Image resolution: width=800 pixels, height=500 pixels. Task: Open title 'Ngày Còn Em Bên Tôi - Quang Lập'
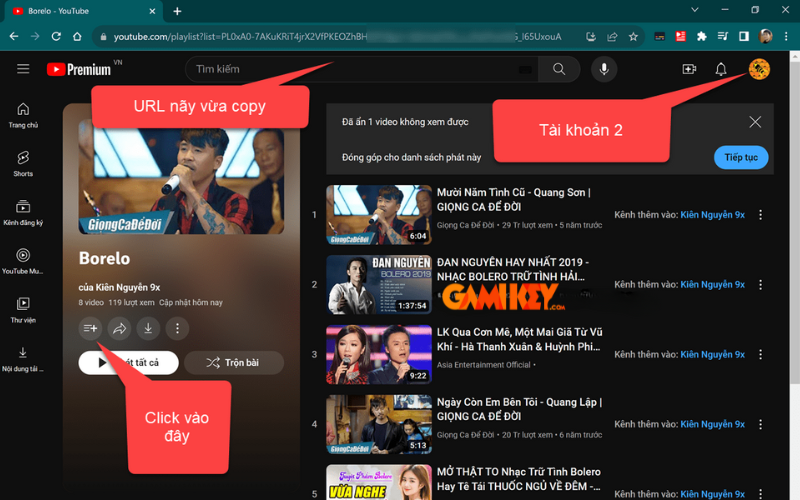pyautogui.click(x=519, y=409)
